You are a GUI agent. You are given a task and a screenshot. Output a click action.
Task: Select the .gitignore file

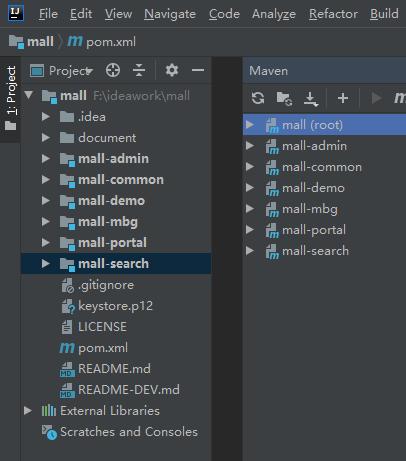116,285
